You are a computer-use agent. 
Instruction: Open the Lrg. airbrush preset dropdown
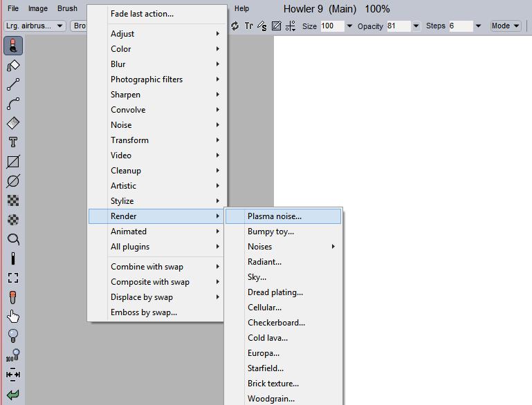[x=35, y=26]
